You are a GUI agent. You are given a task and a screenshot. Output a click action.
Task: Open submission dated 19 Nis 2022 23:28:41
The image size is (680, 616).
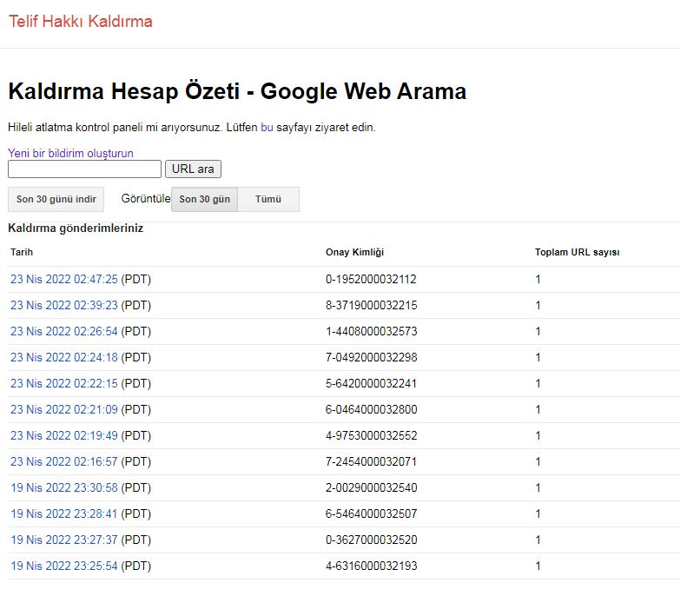coord(64,513)
